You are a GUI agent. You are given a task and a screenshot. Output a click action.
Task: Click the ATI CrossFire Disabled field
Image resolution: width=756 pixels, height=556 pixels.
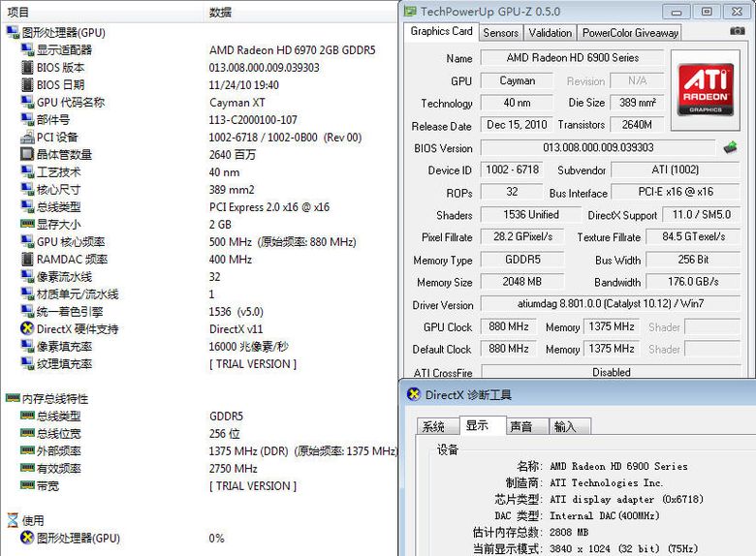pyautogui.click(x=611, y=372)
